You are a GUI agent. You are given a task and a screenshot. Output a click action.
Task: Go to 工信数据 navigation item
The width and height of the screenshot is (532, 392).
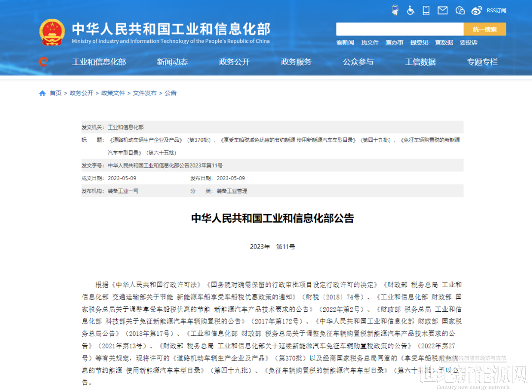tap(420, 62)
